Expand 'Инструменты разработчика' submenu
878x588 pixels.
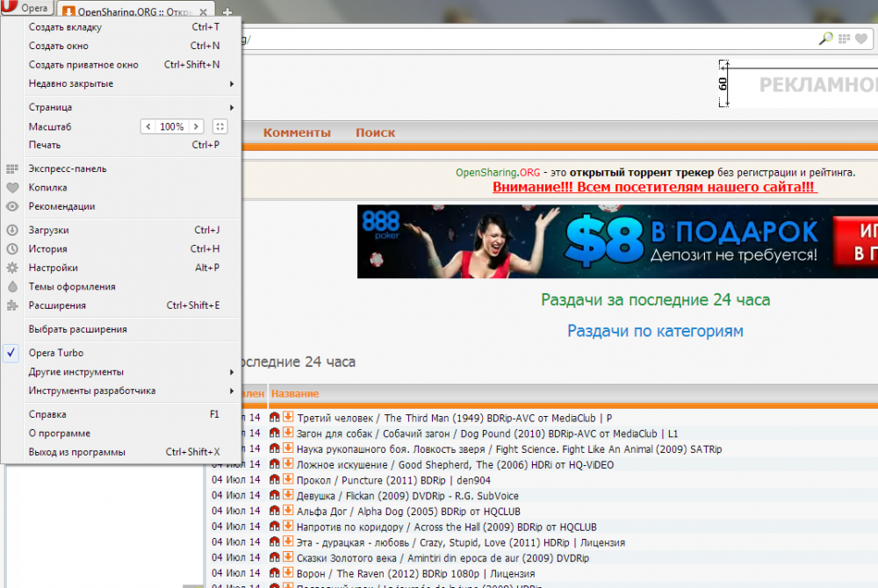pyautogui.click(x=121, y=391)
